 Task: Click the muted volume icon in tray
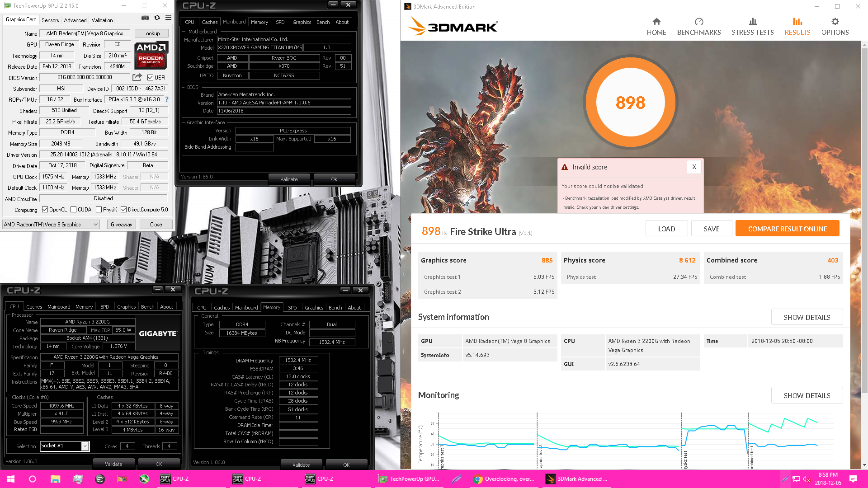[807, 479]
